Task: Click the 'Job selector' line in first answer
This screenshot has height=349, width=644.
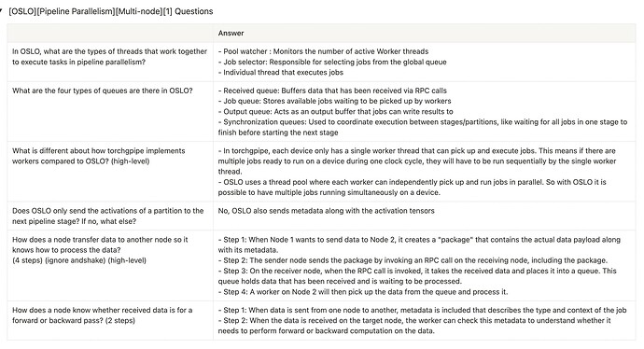Action: (x=332, y=62)
